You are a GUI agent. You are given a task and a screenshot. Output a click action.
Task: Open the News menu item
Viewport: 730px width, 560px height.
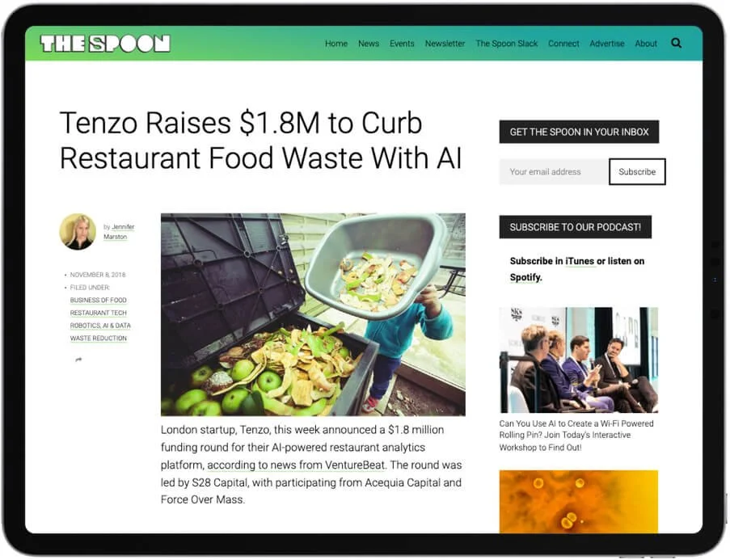[x=369, y=44]
